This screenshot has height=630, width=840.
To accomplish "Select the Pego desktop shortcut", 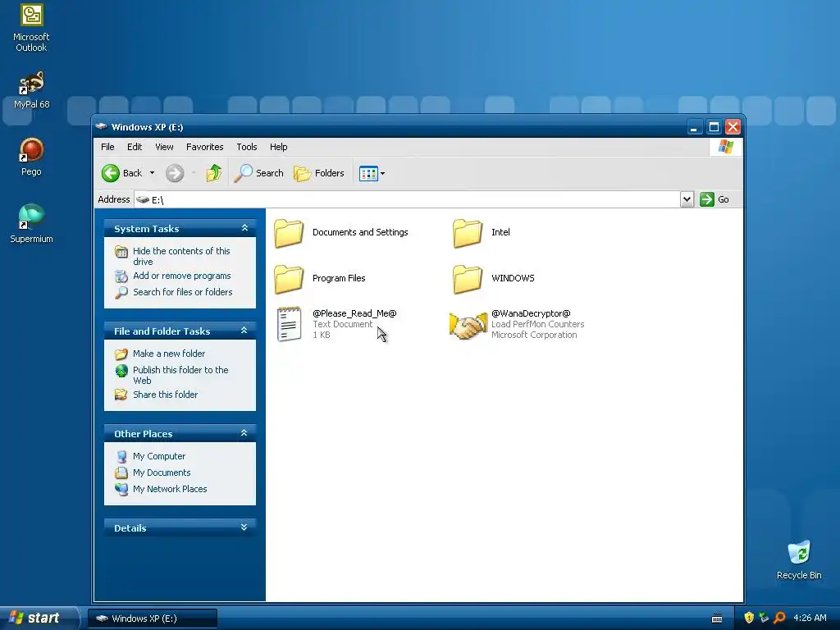I will click(31, 157).
